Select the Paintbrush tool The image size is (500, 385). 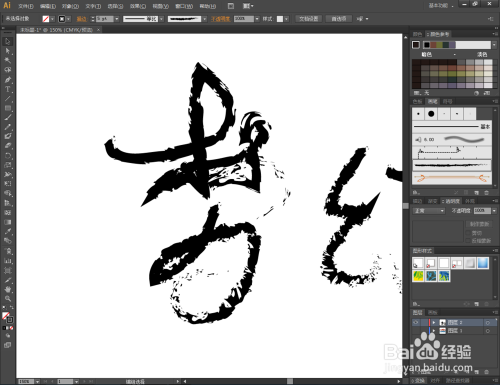8,117
